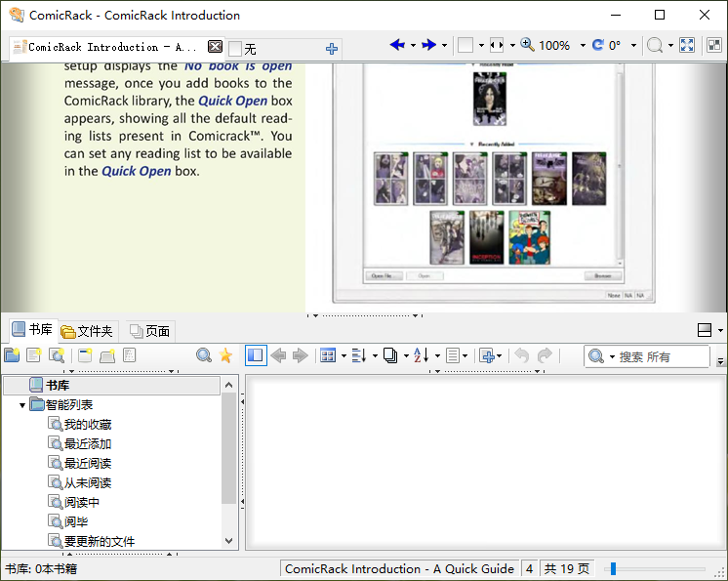Click the stacking icon

click(x=390, y=355)
